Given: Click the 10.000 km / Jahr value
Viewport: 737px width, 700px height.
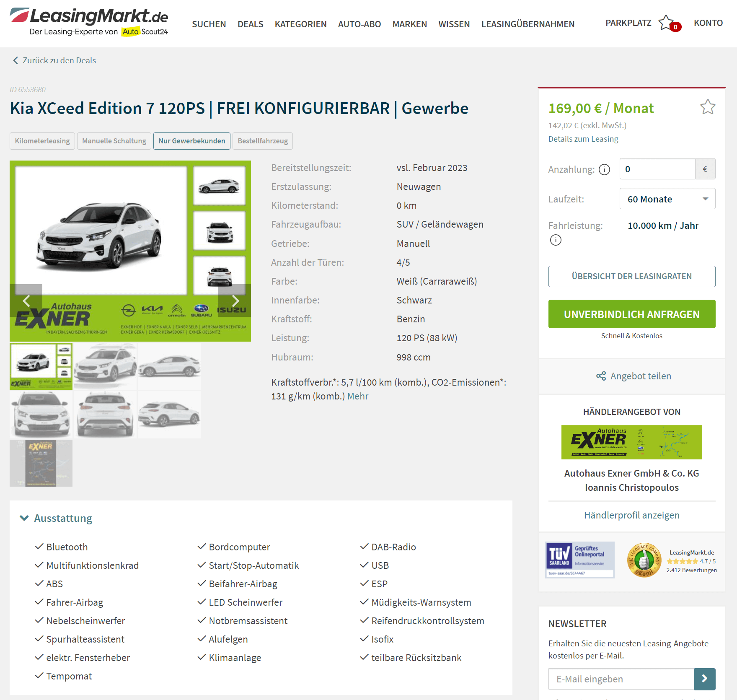Looking at the screenshot, I should [663, 226].
